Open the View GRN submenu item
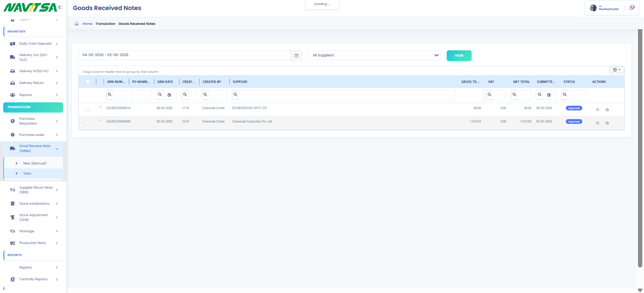 [x=27, y=174]
